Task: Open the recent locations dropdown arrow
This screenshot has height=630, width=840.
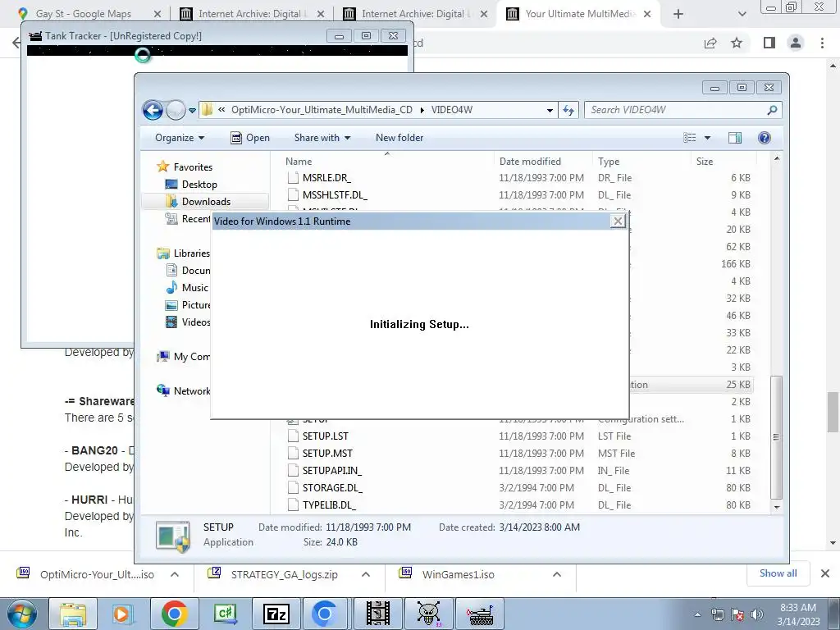Action: pos(192,111)
